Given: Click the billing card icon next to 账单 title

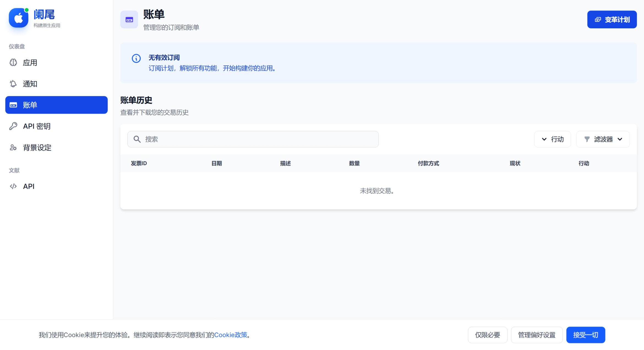Looking at the screenshot, I should (129, 19).
